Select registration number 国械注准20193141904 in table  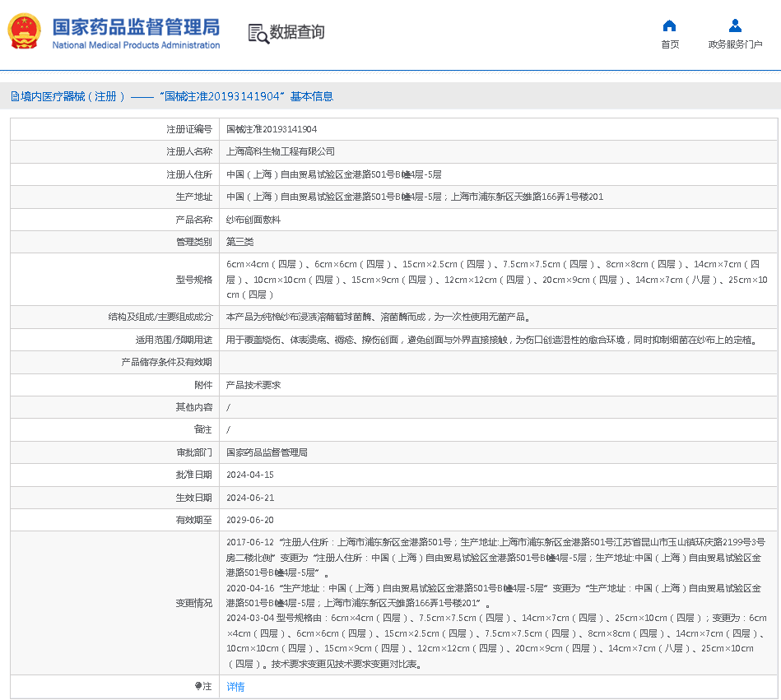coord(272,129)
